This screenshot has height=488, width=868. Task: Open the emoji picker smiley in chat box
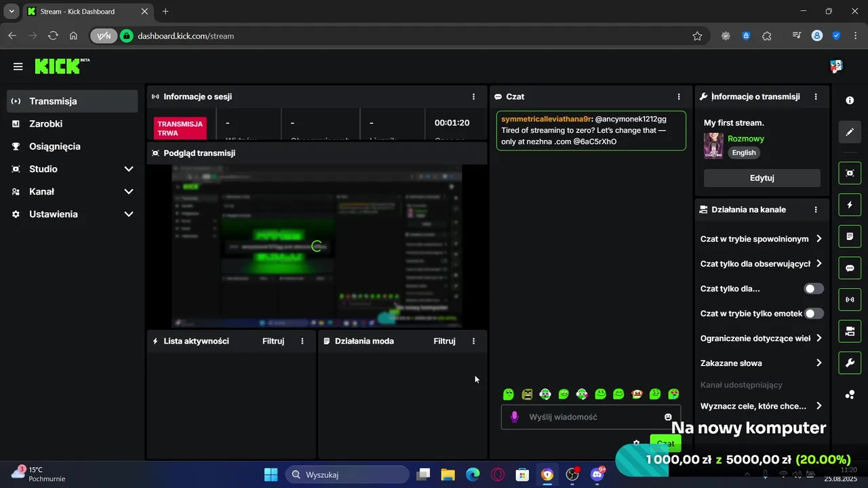click(668, 417)
